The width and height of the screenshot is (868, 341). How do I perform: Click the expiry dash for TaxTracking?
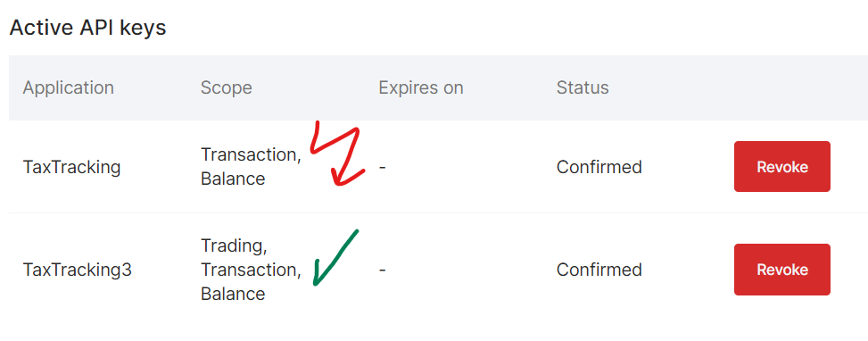coord(382,167)
